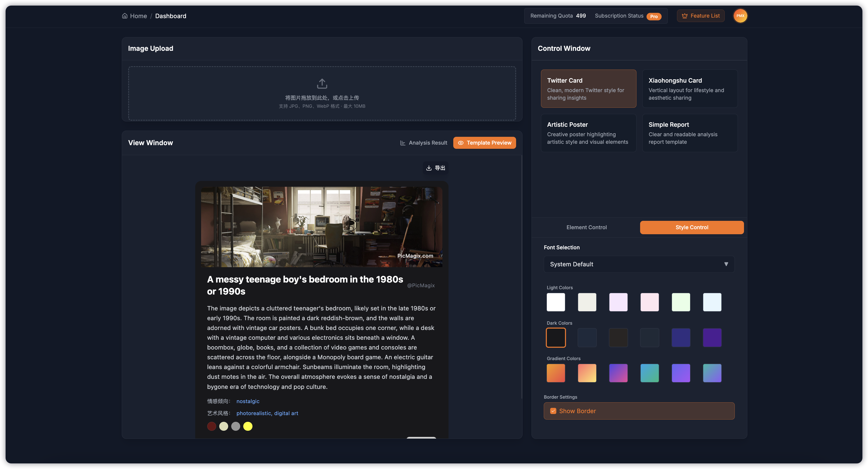Image resolution: width=868 pixels, height=469 pixels.
Task: Open the Feature List button
Action: [700, 16]
